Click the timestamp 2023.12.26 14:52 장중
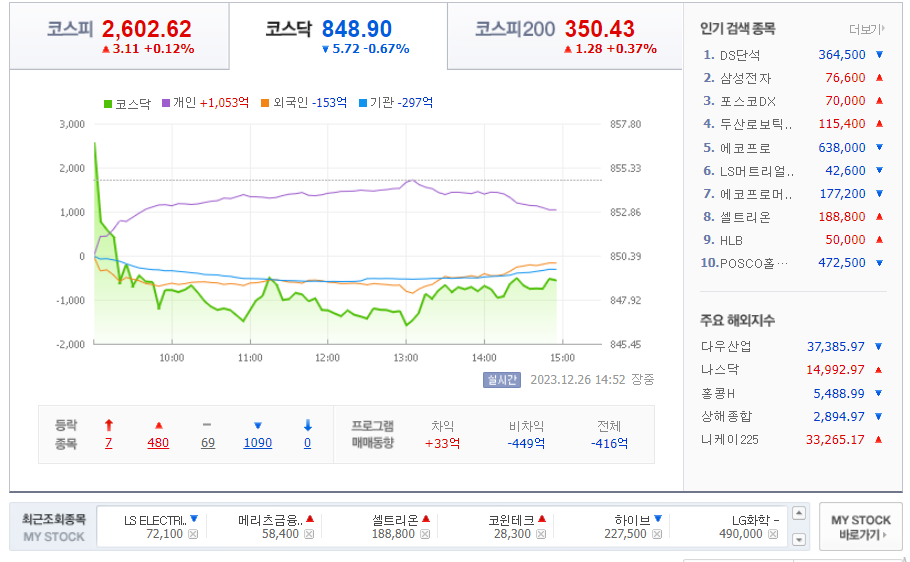This screenshot has width=910, height=562. 592,380
